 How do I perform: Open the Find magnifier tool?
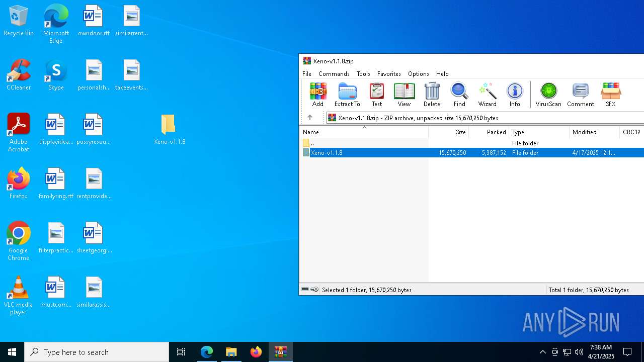click(459, 95)
